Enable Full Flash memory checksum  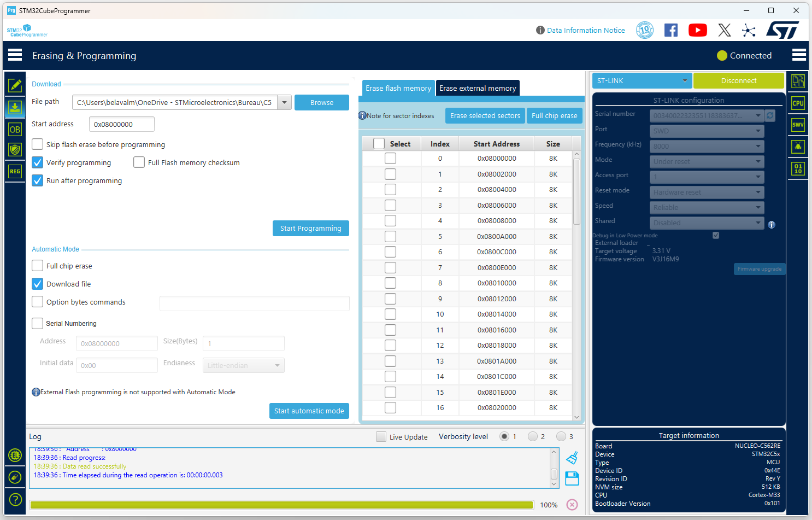139,162
